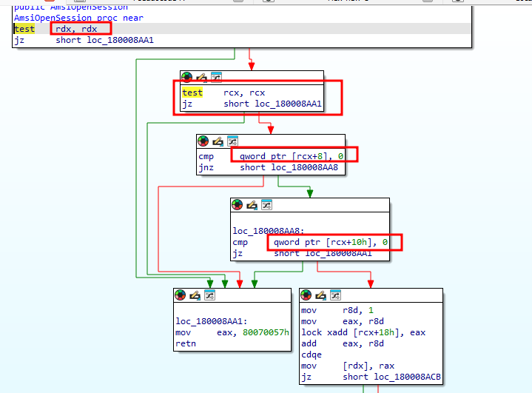Viewport: 532px width, 393px height.
Task: Open node color picker on 'cmp [rcx+8]' node
Action: click(203, 141)
